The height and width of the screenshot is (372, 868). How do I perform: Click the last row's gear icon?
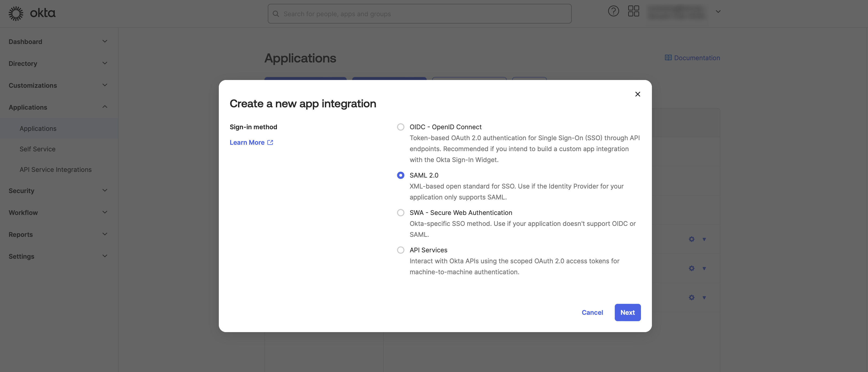pyautogui.click(x=691, y=297)
